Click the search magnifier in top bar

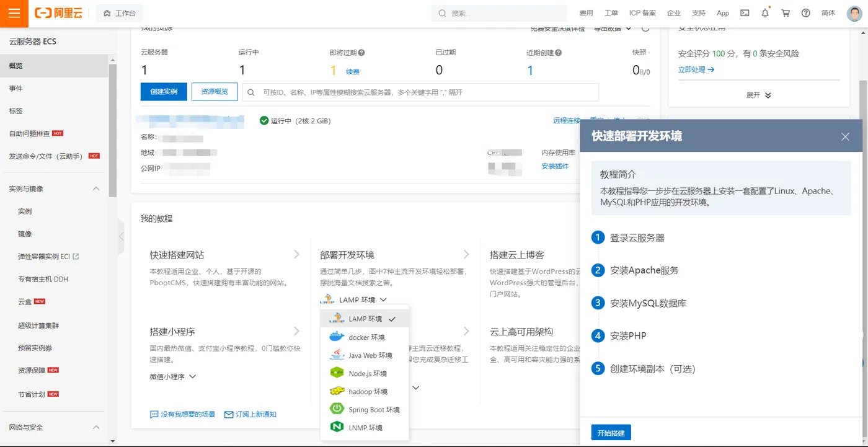coord(442,13)
